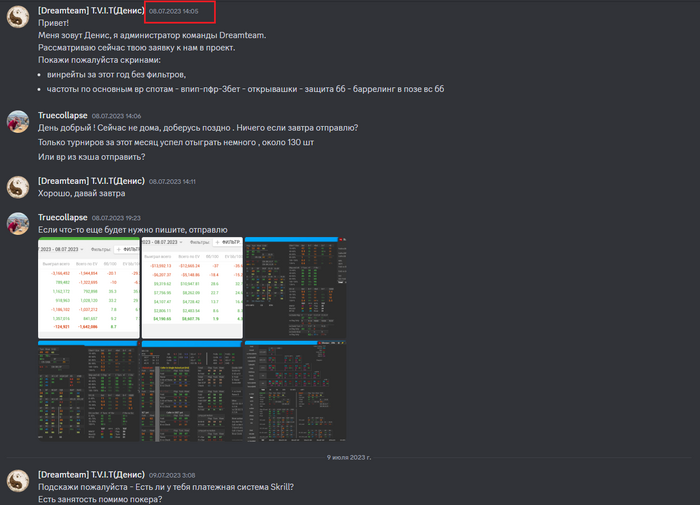Click timestamp 08.07.2023 19:23
This screenshot has width=700, height=505.
(116, 218)
